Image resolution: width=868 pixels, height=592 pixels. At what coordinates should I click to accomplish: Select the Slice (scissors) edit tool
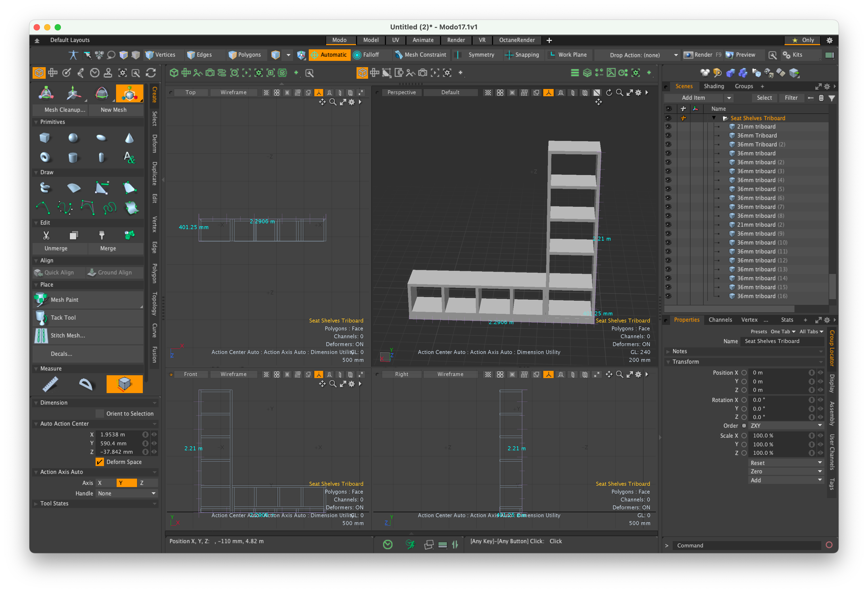(x=46, y=235)
